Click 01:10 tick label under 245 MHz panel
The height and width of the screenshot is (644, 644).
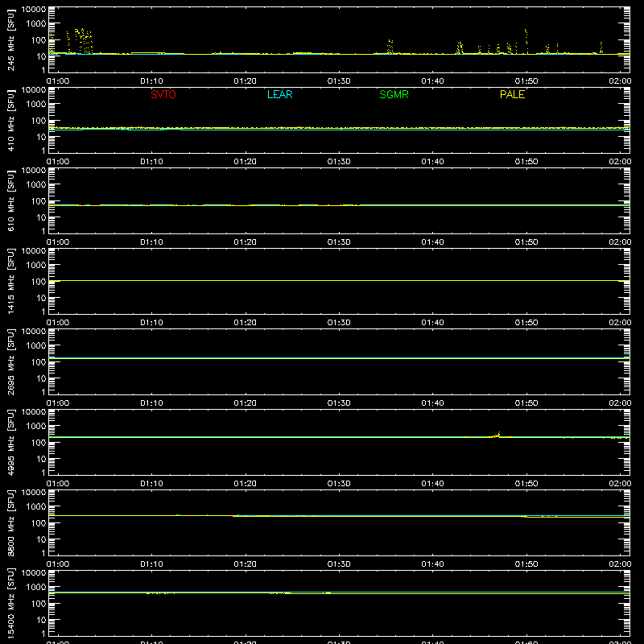(151, 81)
